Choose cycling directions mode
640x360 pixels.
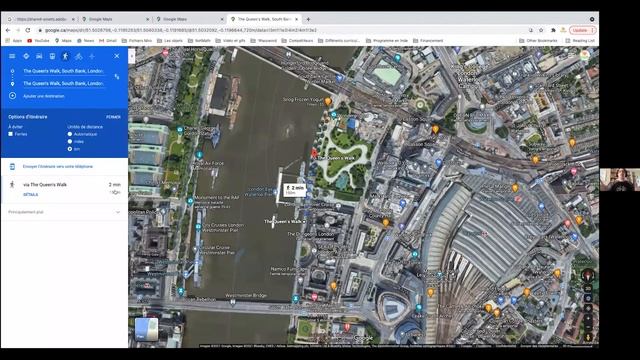[78, 56]
